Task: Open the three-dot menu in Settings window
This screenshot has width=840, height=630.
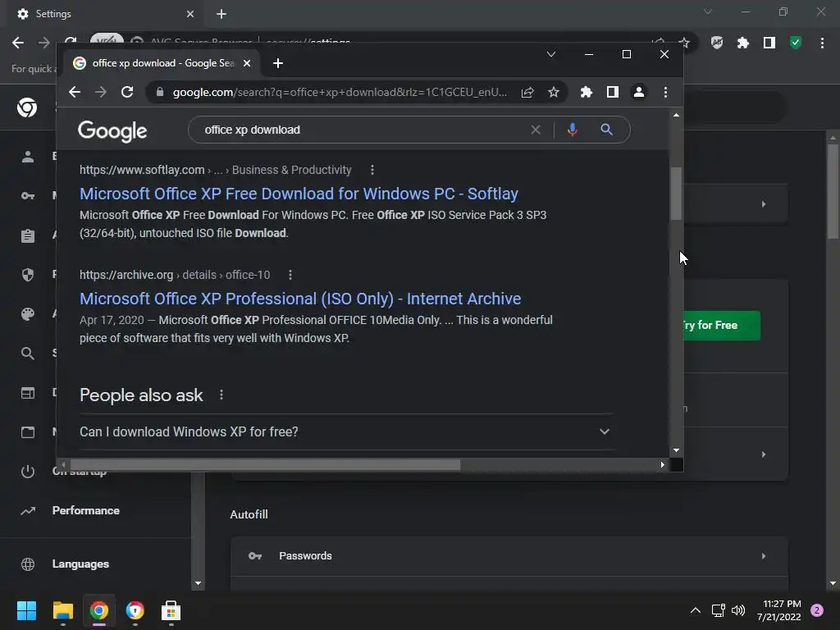Action: tap(822, 43)
